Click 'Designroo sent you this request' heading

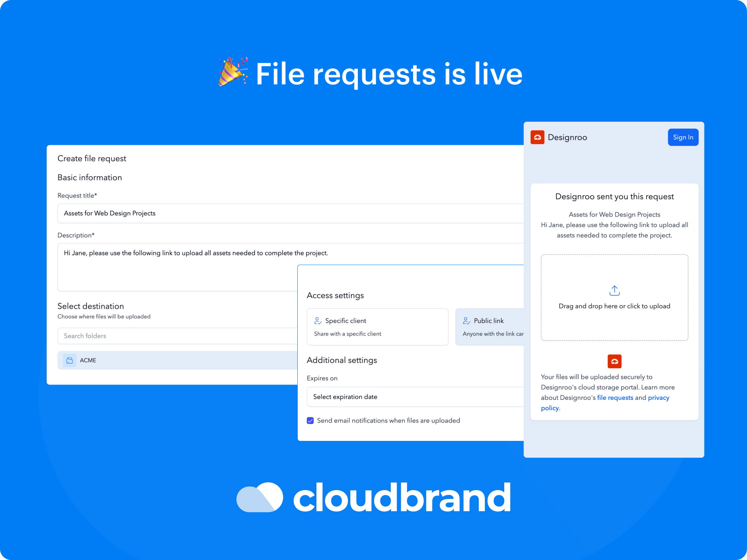click(x=614, y=197)
